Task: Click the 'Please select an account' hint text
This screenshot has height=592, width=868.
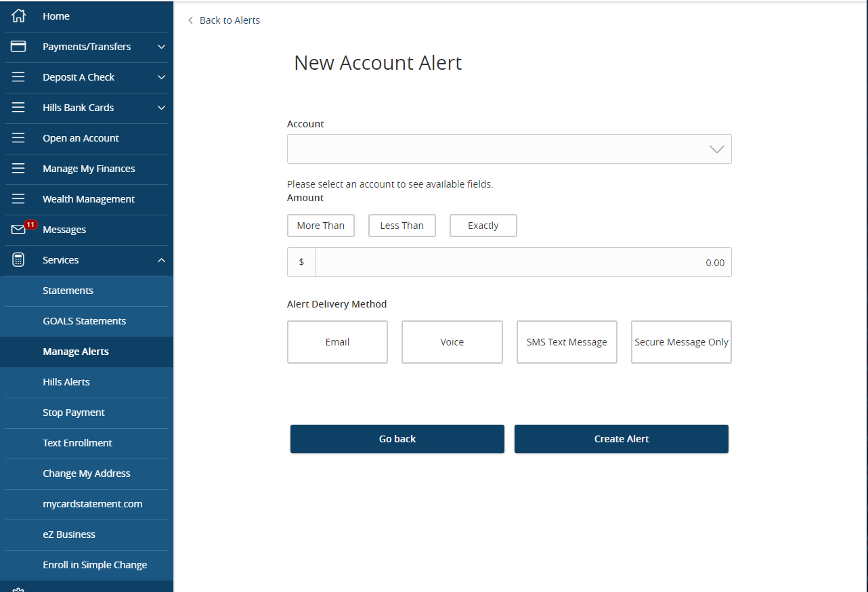Action: point(390,184)
